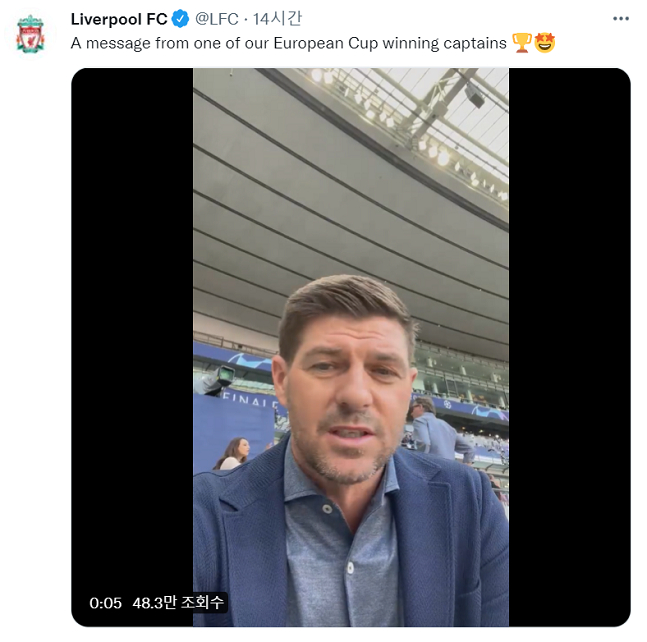Open the three-dot more options menu
The width and height of the screenshot is (647, 642).
point(621,19)
